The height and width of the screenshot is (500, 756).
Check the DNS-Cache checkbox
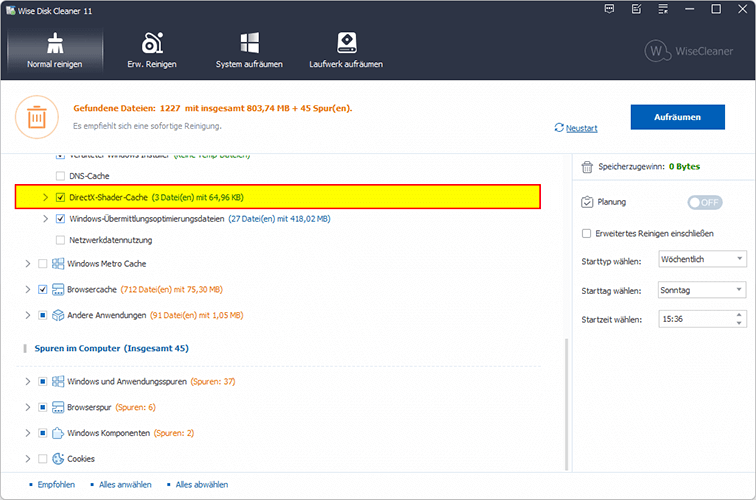click(x=60, y=176)
